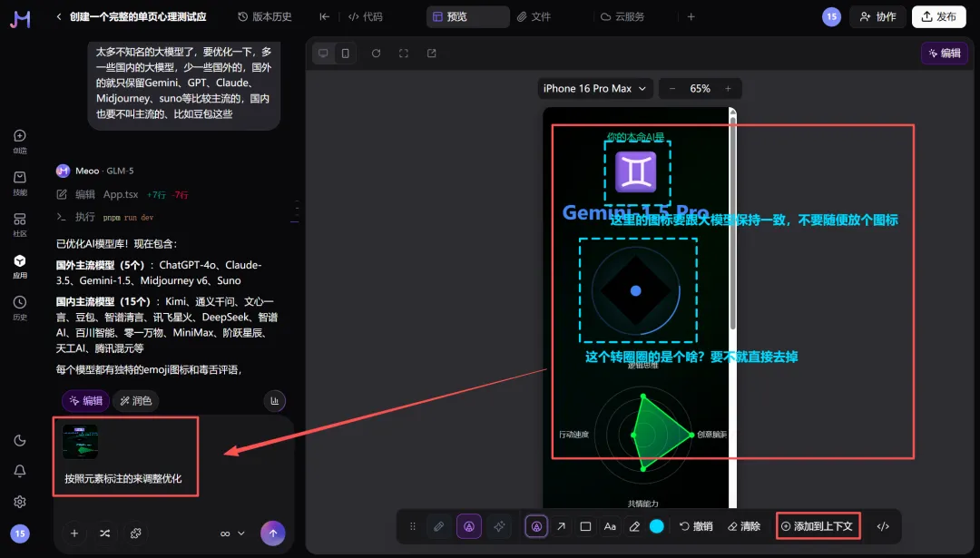Click the attached screenshot thumbnail
The image size is (980, 558).
pyautogui.click(x=80, y=441)
